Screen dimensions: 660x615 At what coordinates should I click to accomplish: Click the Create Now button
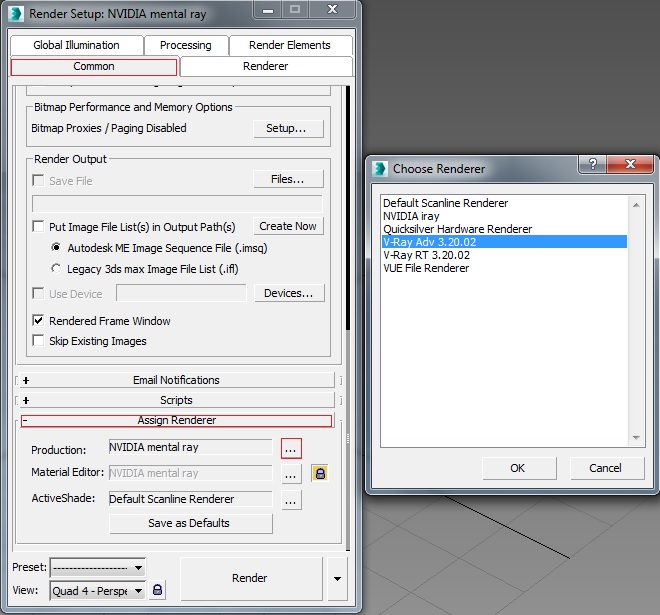pyautogui.click(x=288, y=226)
